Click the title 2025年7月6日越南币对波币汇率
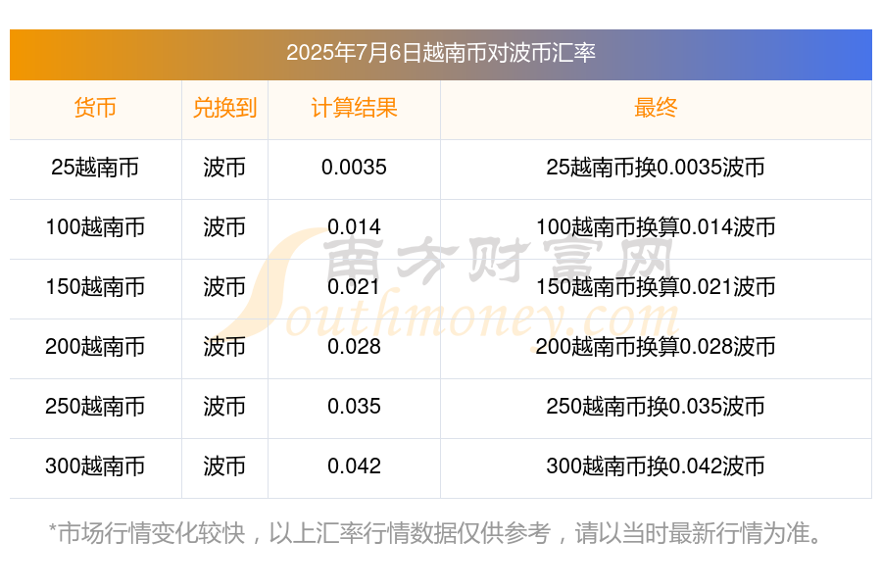Screen dimensions: 882x588 point(440,53)
